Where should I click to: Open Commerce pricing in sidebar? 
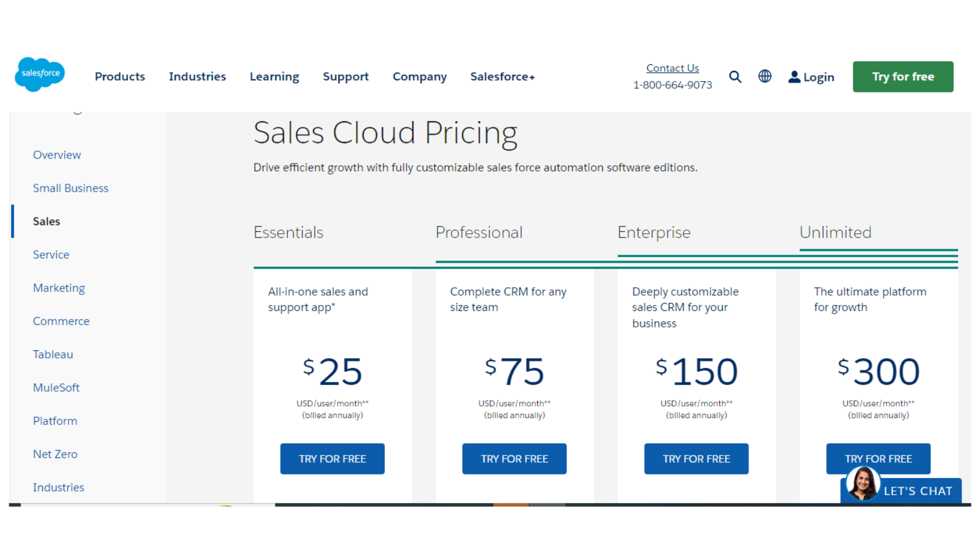pyautogui.click(x=61, y=321)
